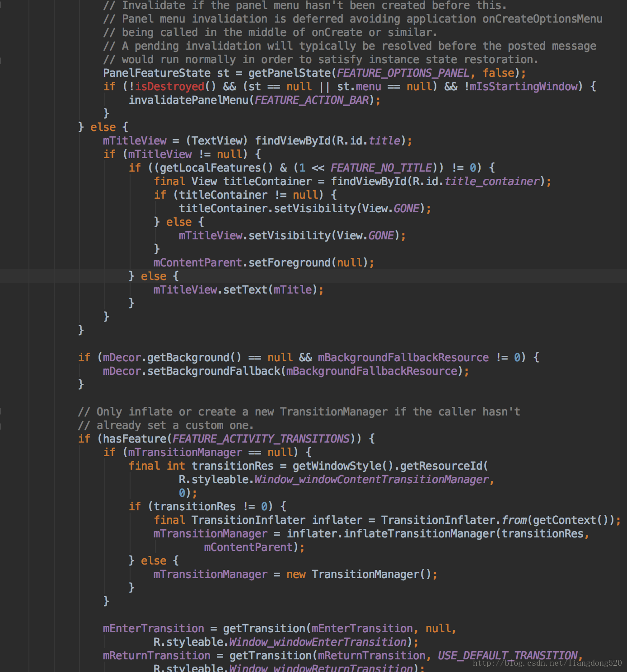Image resolution: width=627 pixels, height=672 pixels.
Task: Click the 'if (transitionRes != 0)' condition
Action: pyautogui.click(x=201, y=507)
